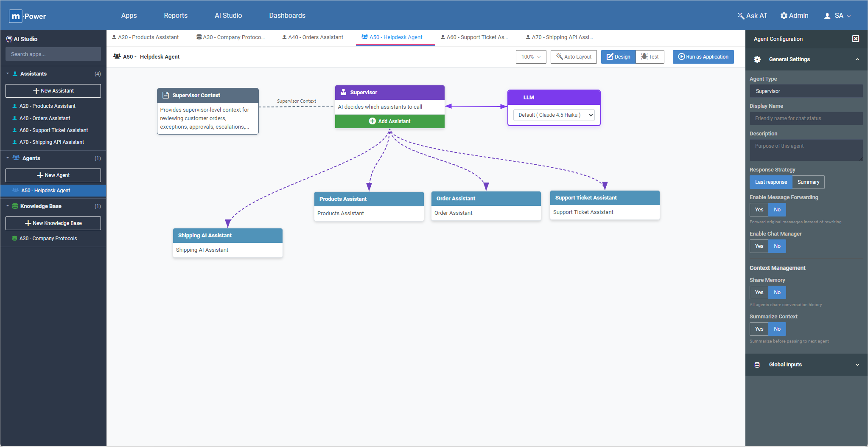
Task: Click the A30 Company Protocols database icon
Action: [x=15, y=239]
